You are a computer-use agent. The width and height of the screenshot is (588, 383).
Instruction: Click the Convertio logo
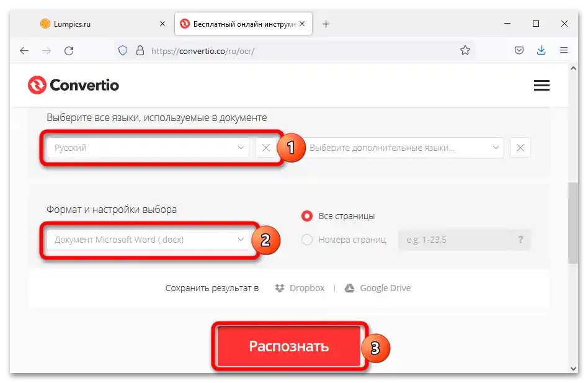[73, 85]
